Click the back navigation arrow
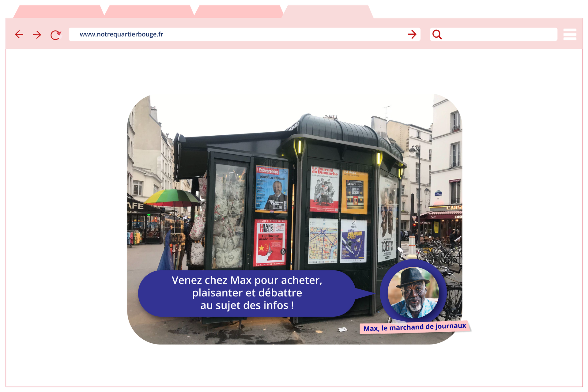 [19, 35]
